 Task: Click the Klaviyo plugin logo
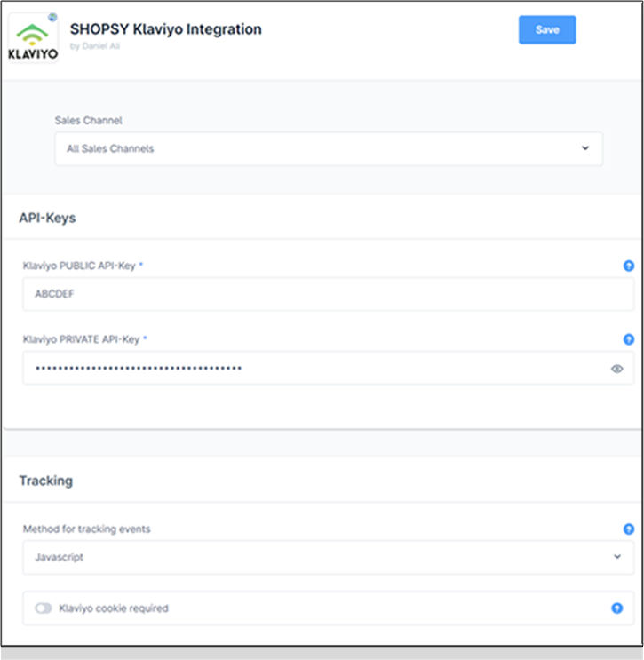click(x=33, y=38)
